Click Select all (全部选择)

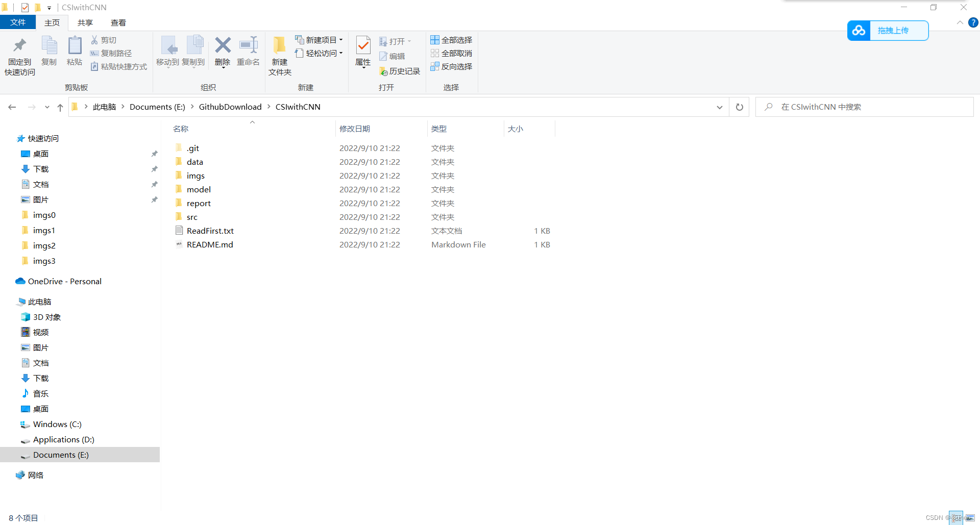point(451,40)
